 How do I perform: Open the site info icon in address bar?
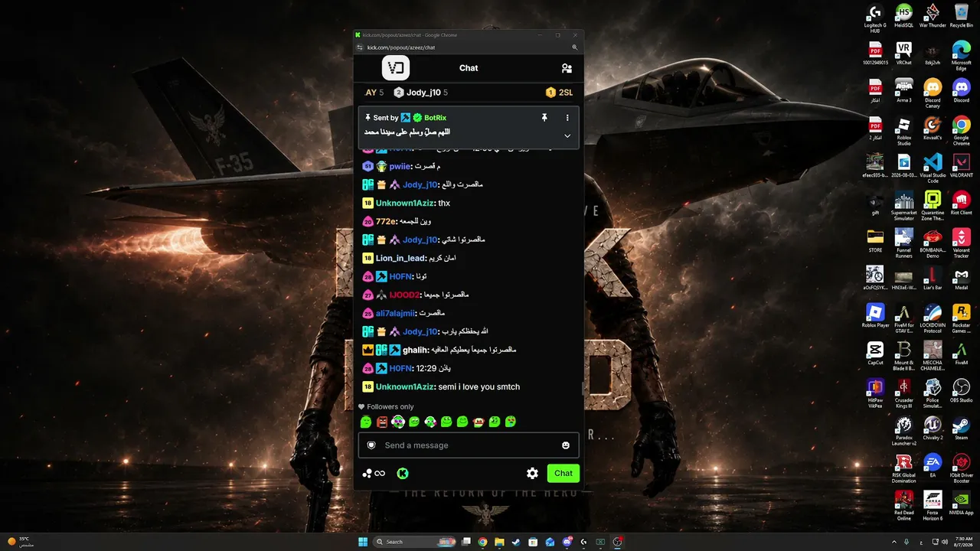[360, 47]
